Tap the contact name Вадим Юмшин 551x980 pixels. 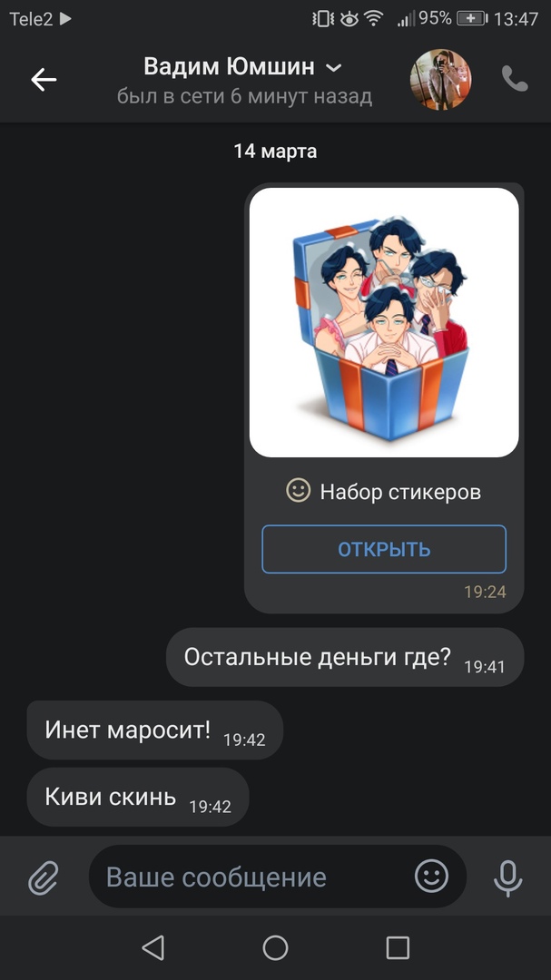click(229, 66)
